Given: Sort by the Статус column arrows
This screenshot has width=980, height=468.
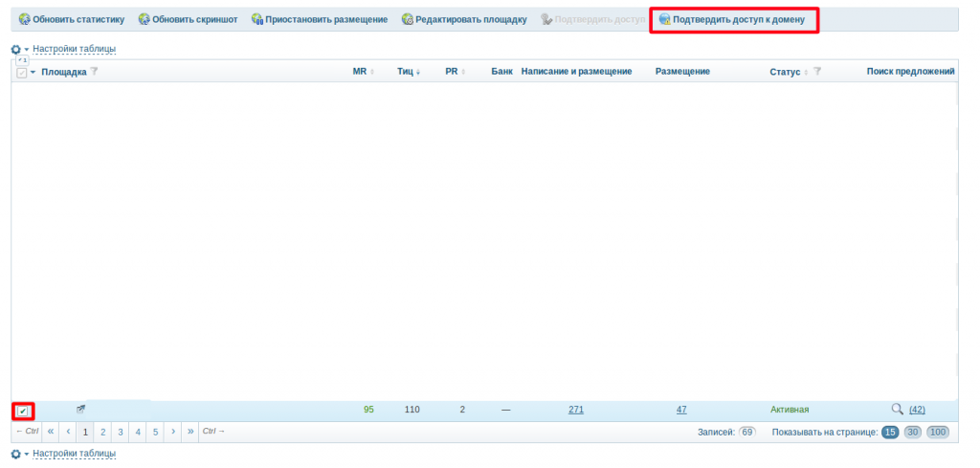Looking at the screenshot, I should pyautogui.click(x=806, y=73).
